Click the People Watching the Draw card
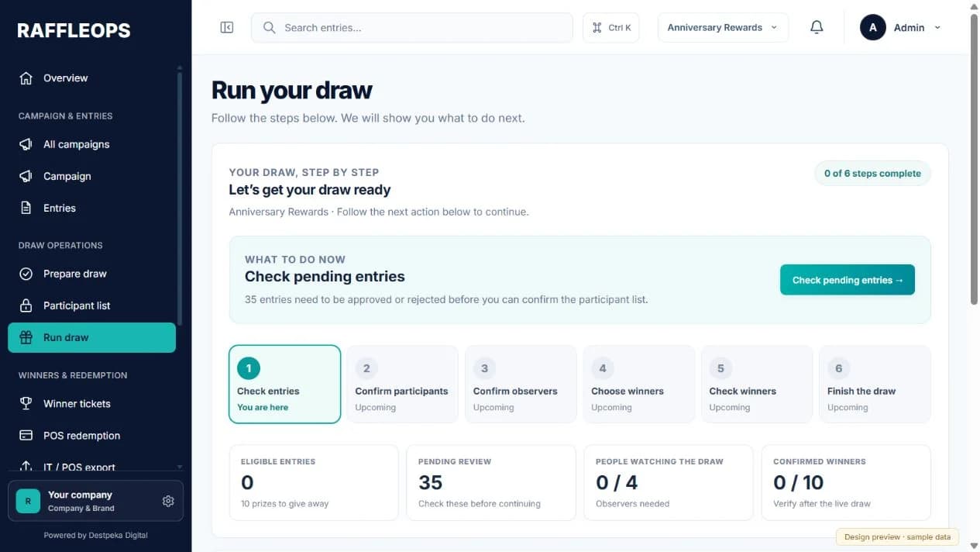The height and width of the screenshot is (552, 980). (x=669, y=482)
